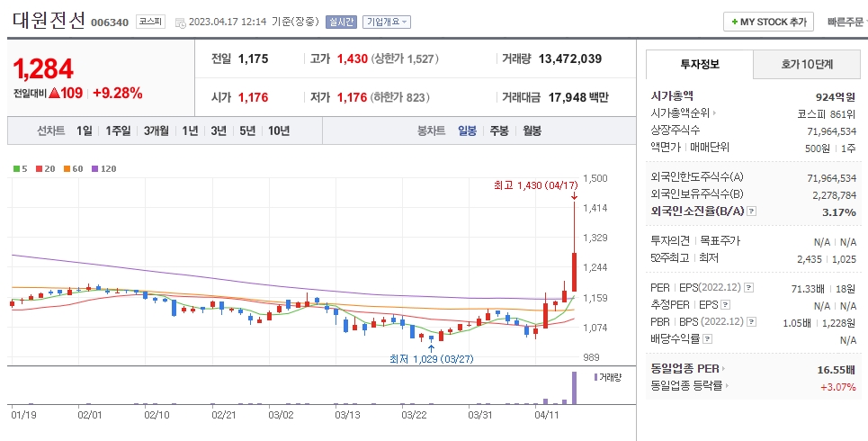This screenshot has width=868, height=441.
Task: Click the 투자의견 label link
Action: coord(670,241)
